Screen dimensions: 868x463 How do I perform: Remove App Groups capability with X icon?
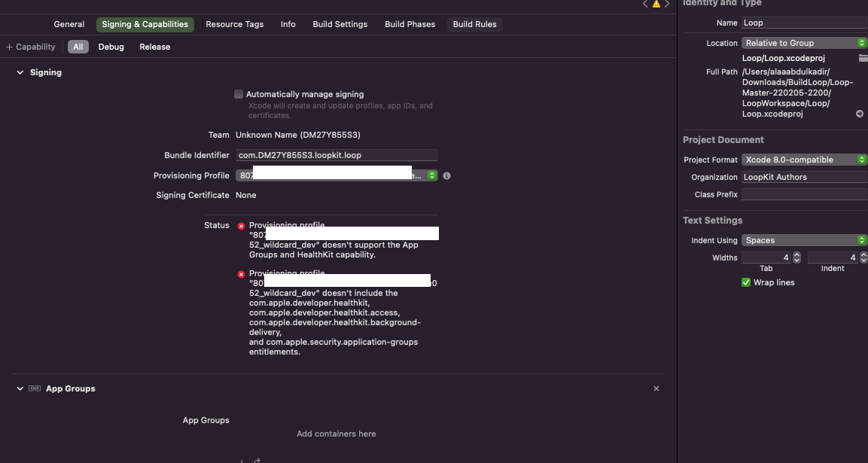pyautogui.click(x=656, y=388)
